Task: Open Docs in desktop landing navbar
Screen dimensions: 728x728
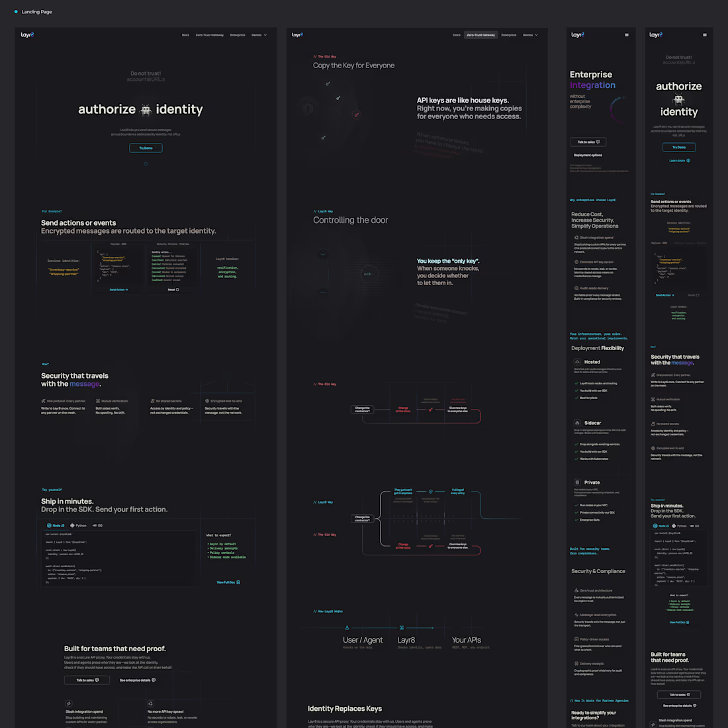Action: click(x=185, y=35)
